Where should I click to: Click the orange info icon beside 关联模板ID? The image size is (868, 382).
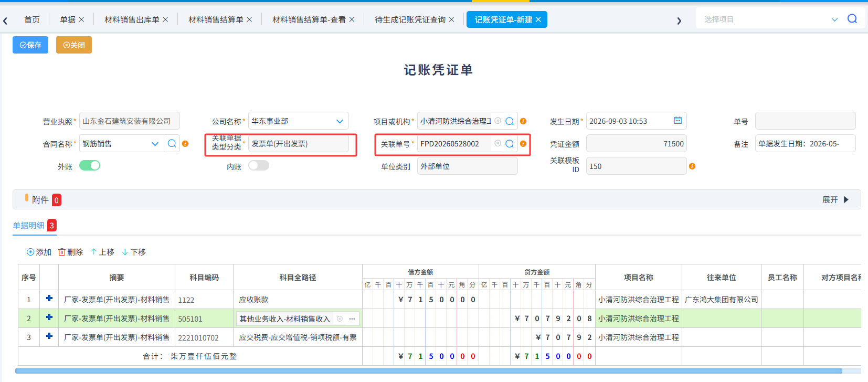tap(692, 166)
